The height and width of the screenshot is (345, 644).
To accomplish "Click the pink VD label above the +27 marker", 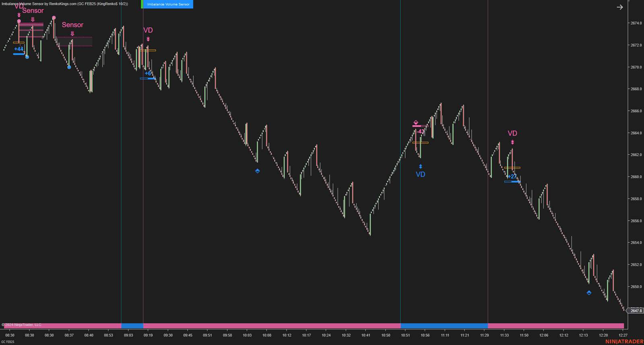I will pyautogui.click(x=512, y=133).
